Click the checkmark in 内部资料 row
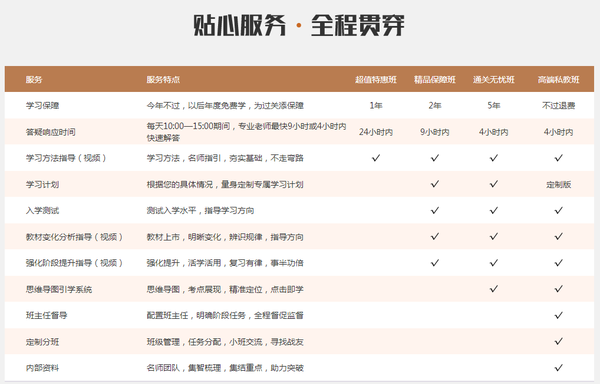 [559, 368]
